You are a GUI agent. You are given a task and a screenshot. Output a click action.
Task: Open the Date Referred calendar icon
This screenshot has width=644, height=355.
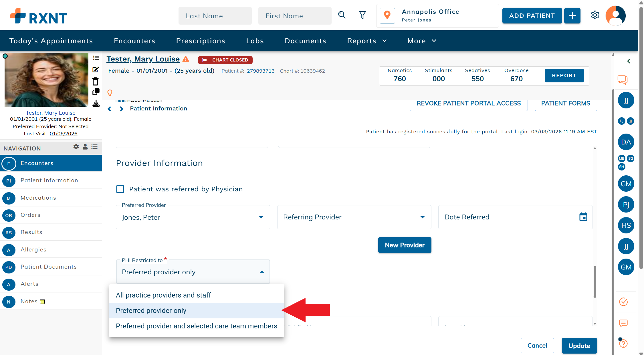pos(583,217)
